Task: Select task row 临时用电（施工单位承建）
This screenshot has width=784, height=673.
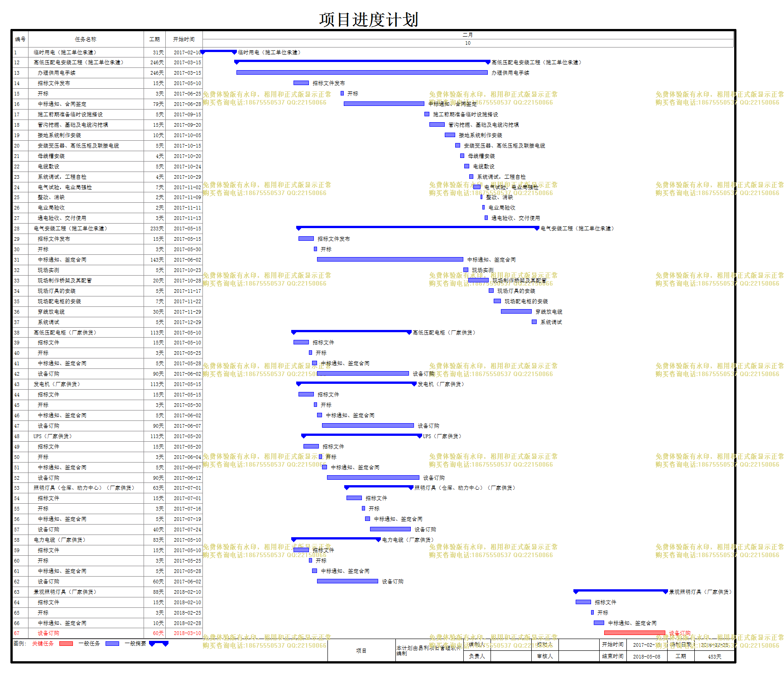Action: tap(107, 53)
